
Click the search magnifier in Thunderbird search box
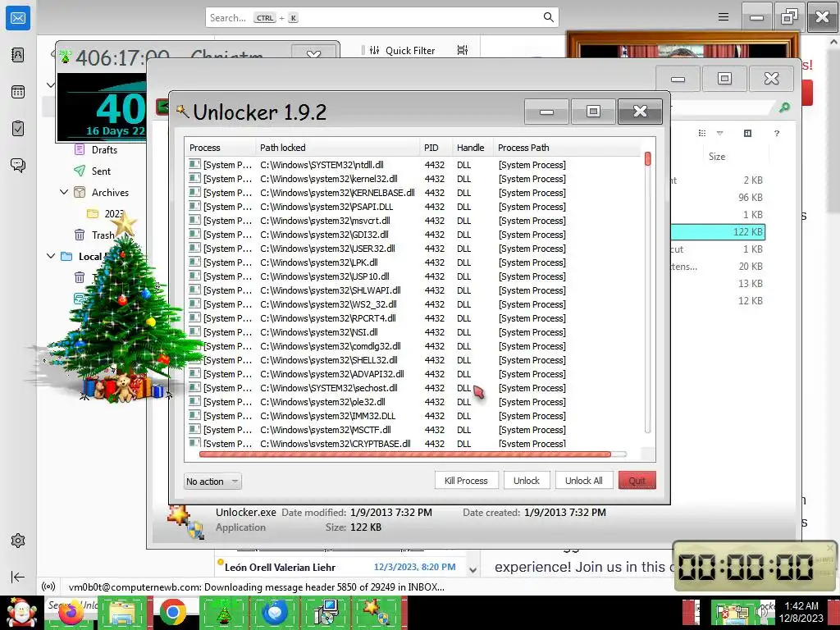point(548,17)
